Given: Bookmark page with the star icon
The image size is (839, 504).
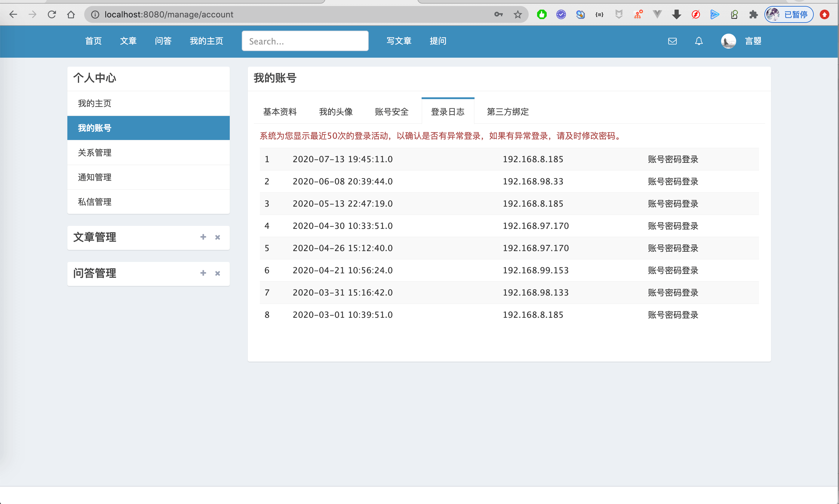Looking at the screenshot, I should click(x=518, y=14).
